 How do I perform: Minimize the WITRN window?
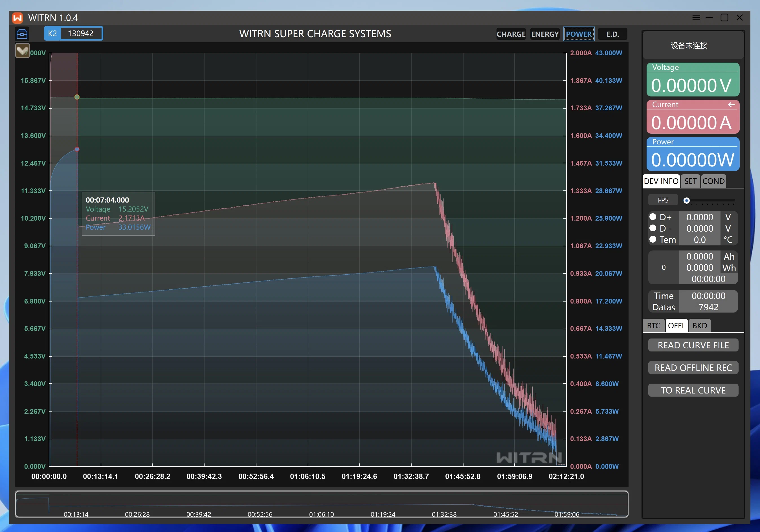pyautogui.click(x=709, y=17)
